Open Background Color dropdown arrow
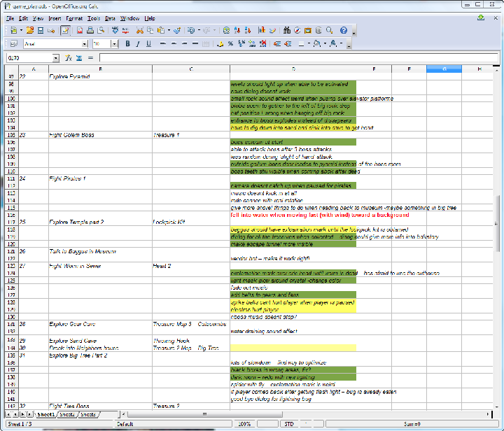Image resolution: width=504 pixels, height=431 pixels. pos(325,43)
